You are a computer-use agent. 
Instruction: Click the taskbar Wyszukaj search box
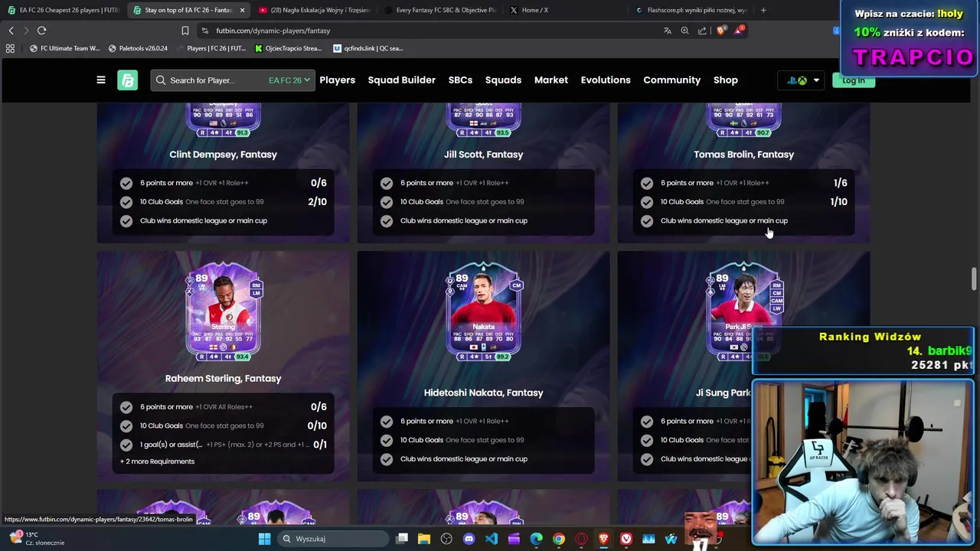333,539
